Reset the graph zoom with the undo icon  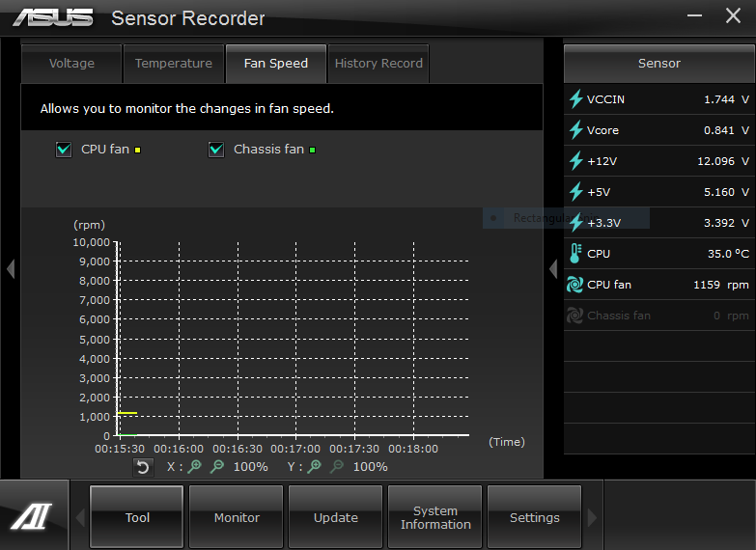pos(143,467)
